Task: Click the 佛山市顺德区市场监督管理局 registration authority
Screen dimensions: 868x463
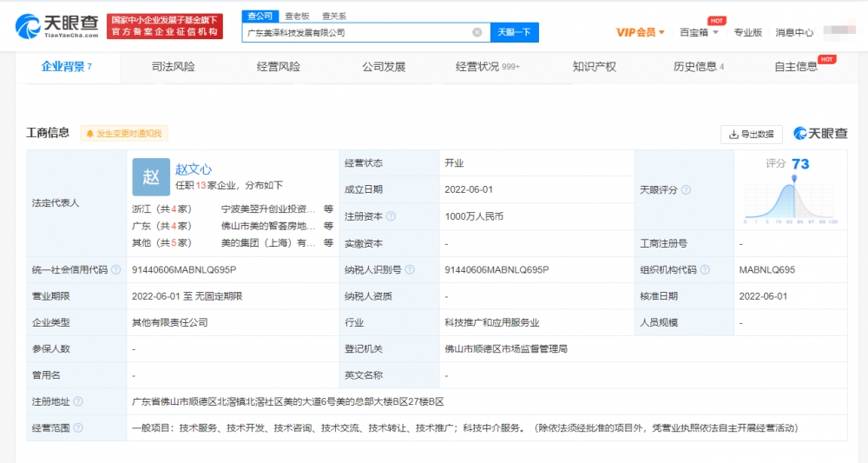Action: click(x=506, y=349)
